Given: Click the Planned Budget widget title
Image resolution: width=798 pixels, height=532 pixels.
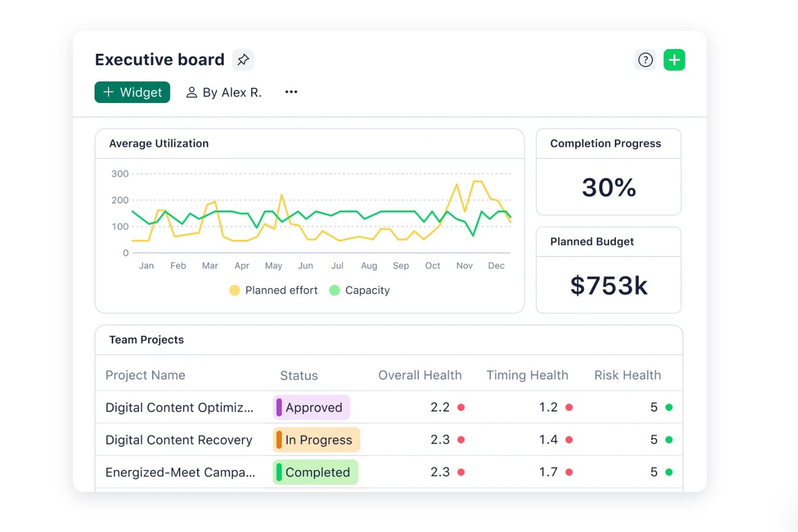Looking at the screenshot, I should pos(592,241).
